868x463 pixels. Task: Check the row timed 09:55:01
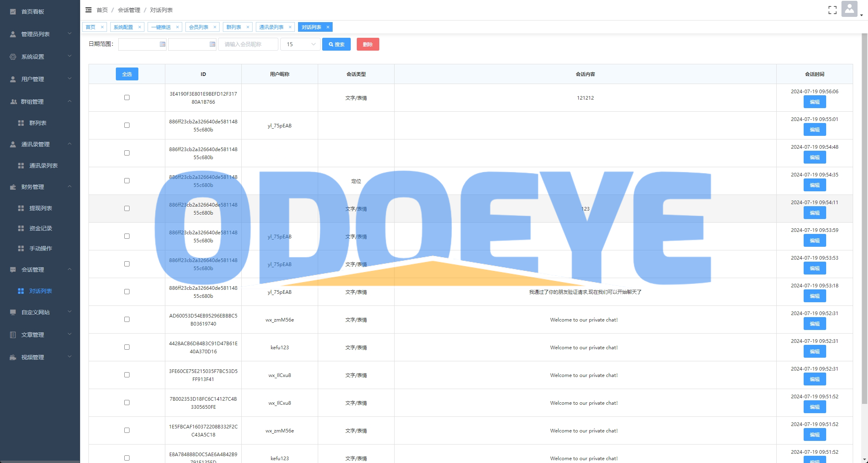pyautogui.click(x=127, y=125)
